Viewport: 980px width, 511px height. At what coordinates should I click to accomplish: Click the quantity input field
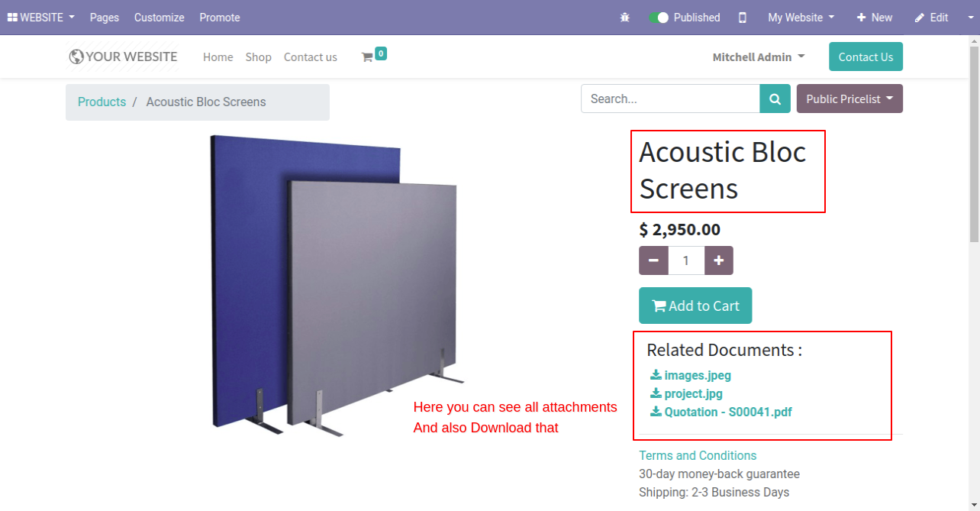pyautogui.click(x=686, y=260)
